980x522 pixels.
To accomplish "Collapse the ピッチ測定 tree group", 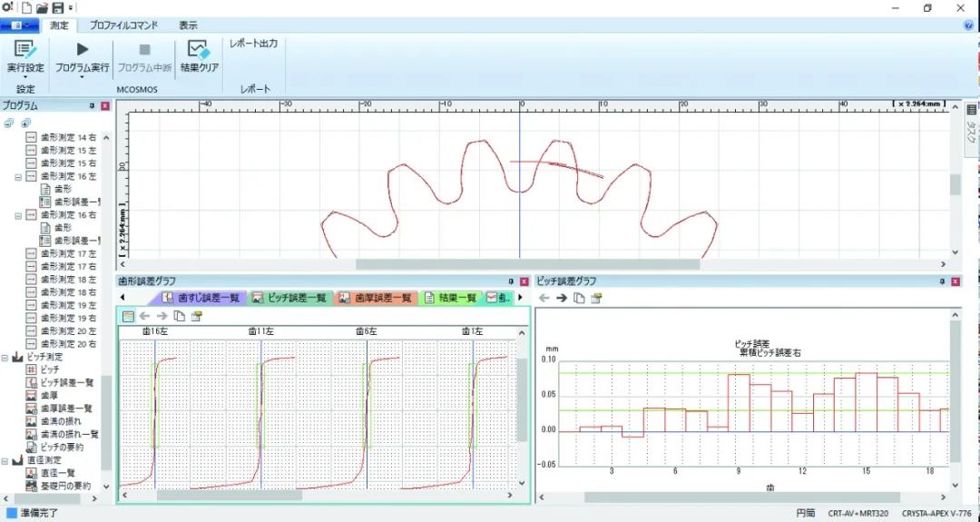I will coord(5,359).
